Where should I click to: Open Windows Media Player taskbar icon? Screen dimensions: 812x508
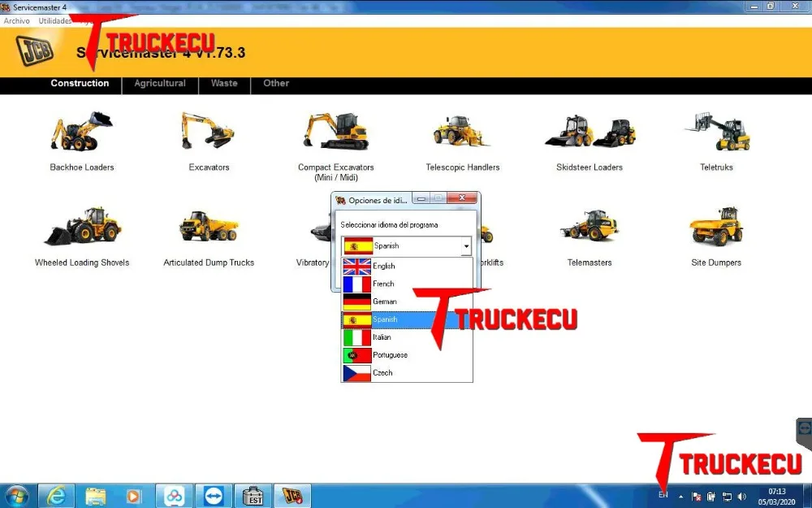pyautogui.click(x=133, y=497)
